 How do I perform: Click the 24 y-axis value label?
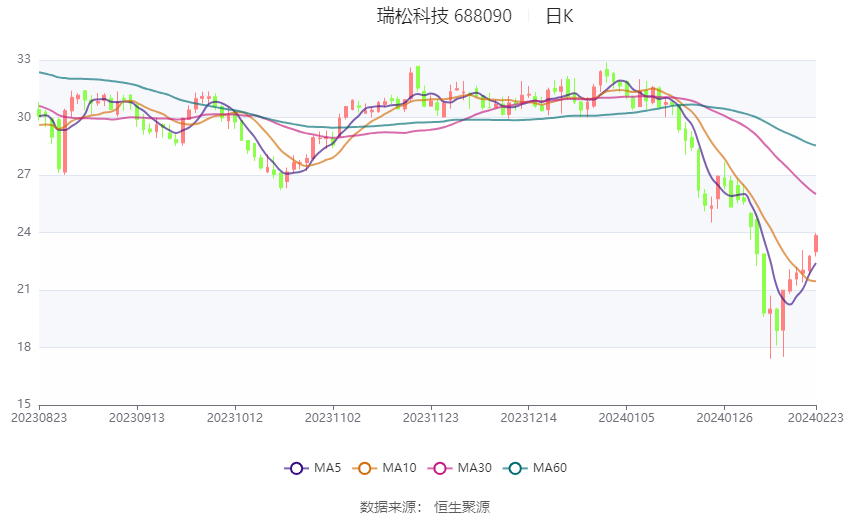(x=24, y=232)
